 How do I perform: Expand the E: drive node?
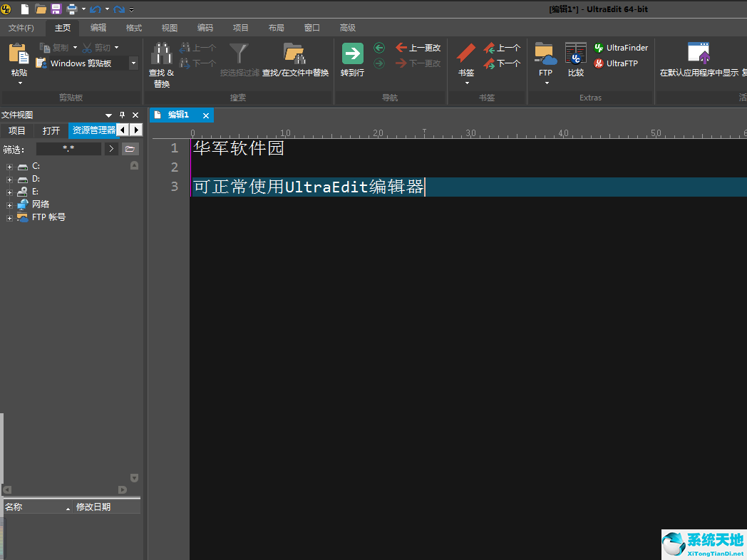coord(9,192)
